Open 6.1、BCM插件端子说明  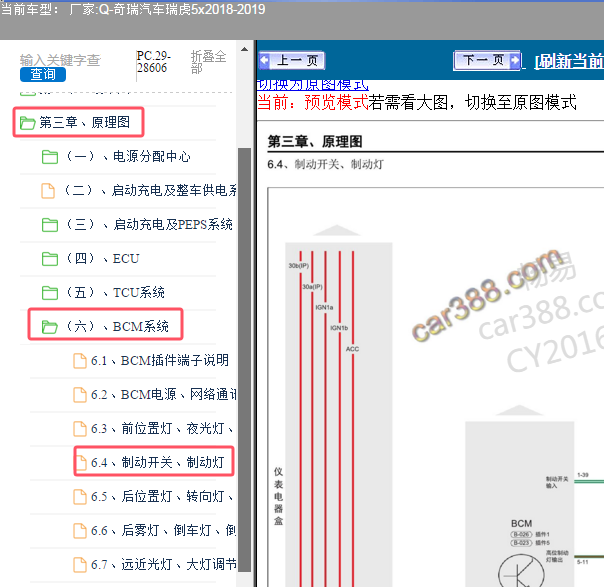(160, 361)
